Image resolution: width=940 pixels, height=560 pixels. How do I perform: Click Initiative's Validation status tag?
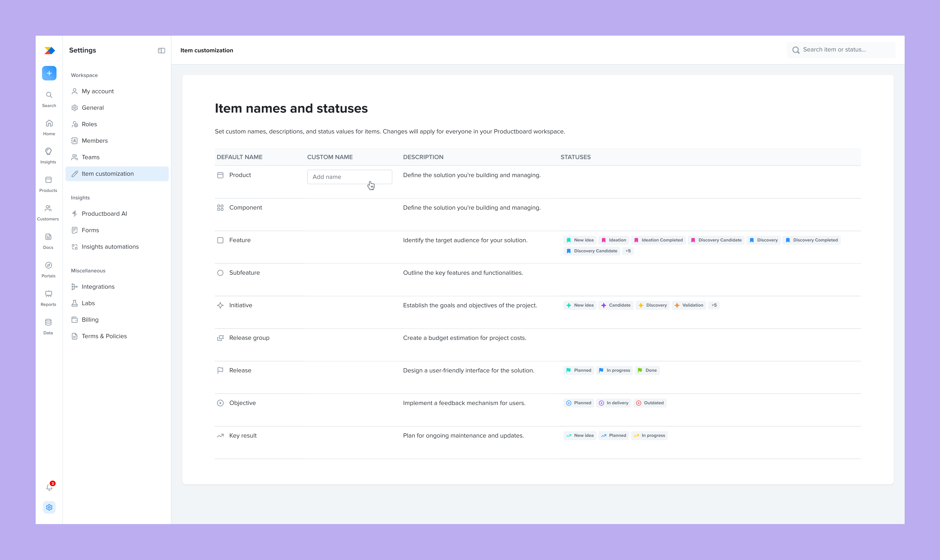(x=689, y=305)
